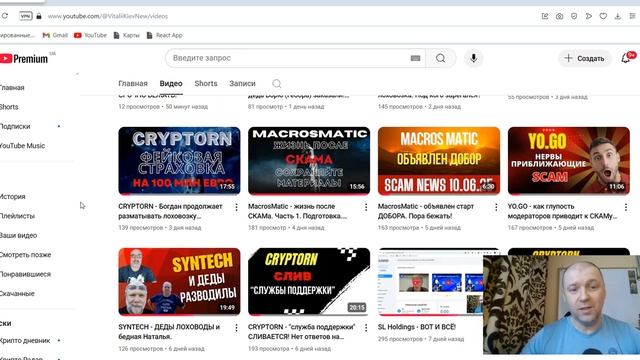Click the microphone voice search button
Viewport: 640px width, 360px height.
[x=473, y=58]
